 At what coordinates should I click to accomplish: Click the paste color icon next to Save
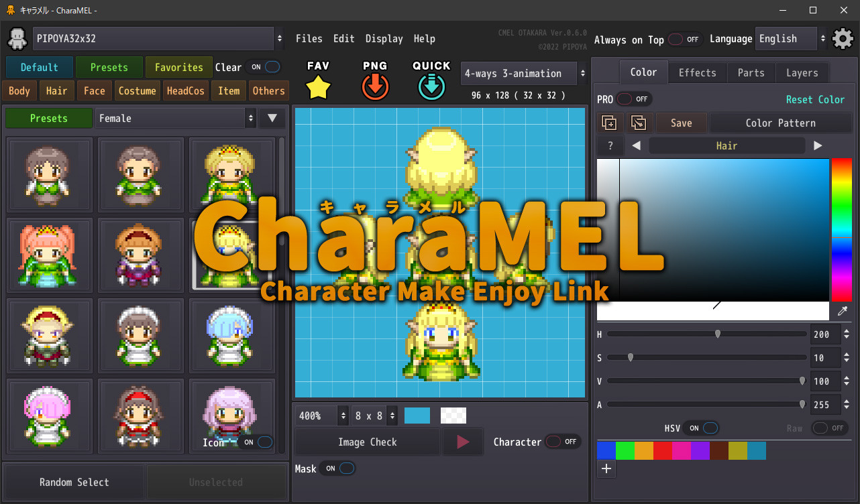(639, 123)
